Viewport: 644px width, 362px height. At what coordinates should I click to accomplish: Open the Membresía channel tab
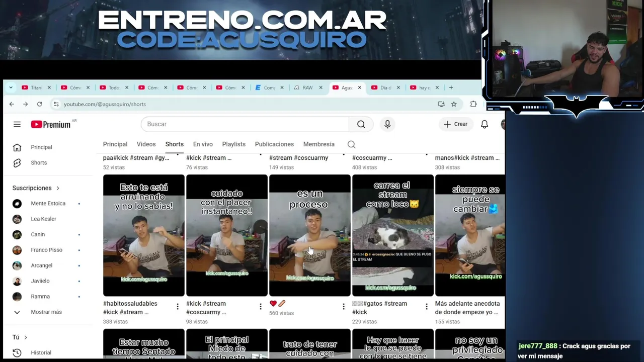(x=319, y=144)
